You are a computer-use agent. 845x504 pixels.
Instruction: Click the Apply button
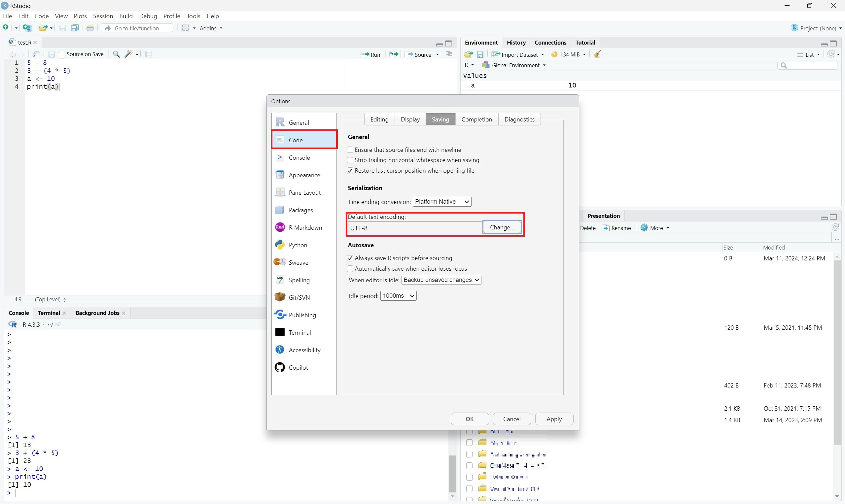click(553, 419)
